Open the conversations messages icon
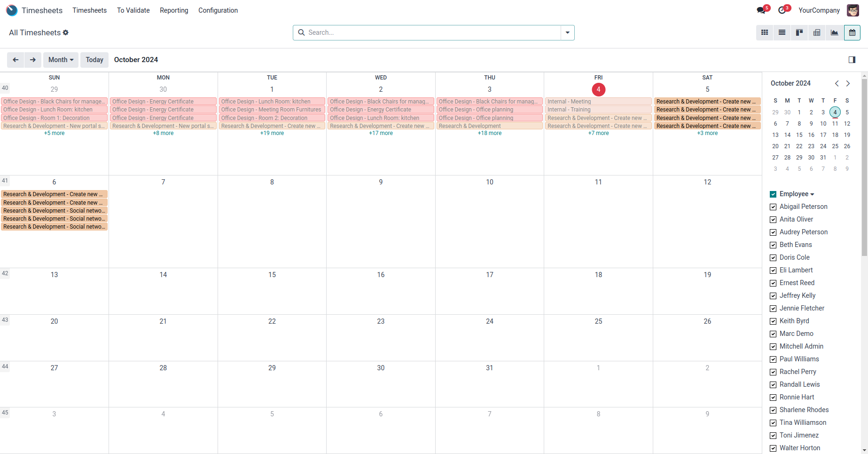The height and width of the screenshot is (454, 868). [761, 10]
